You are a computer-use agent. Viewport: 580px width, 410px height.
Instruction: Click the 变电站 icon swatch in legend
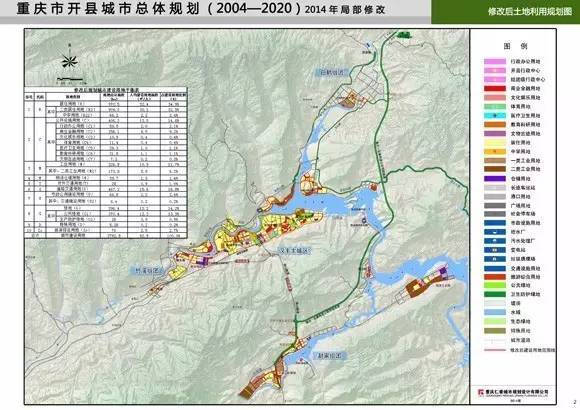click(x=495, y=250)
